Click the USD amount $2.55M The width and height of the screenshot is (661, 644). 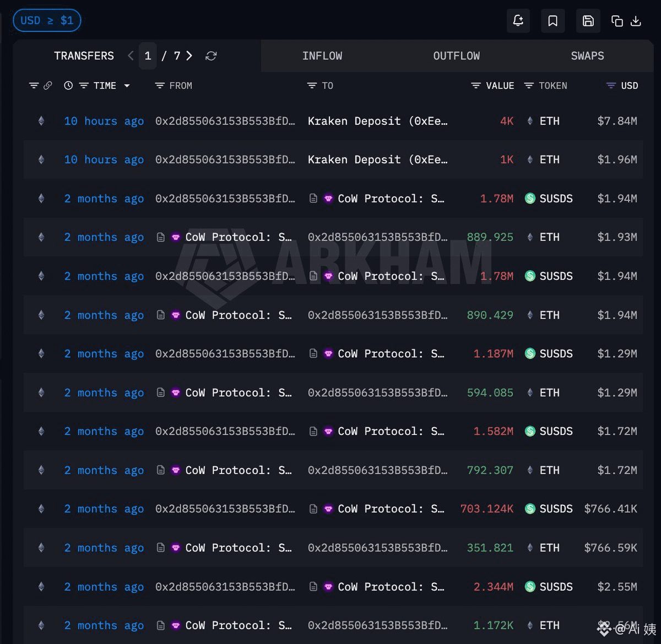pos(617,587)
